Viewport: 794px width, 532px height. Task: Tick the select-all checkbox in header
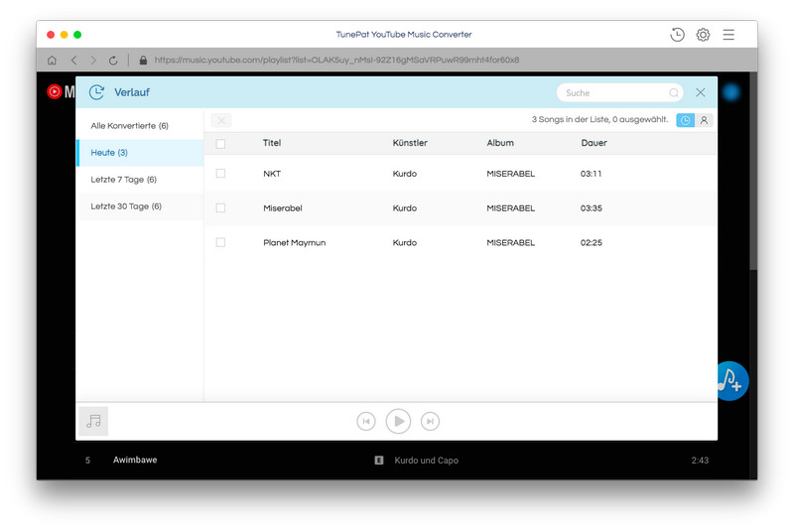tap(220, 144)
